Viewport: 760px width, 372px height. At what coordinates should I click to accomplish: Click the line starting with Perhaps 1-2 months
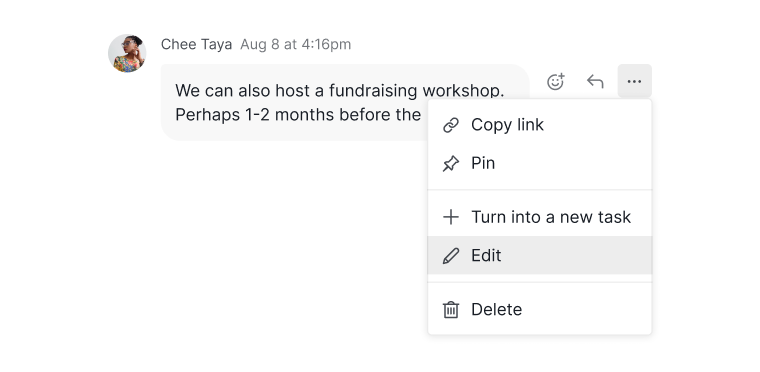[x=298, y=115]
